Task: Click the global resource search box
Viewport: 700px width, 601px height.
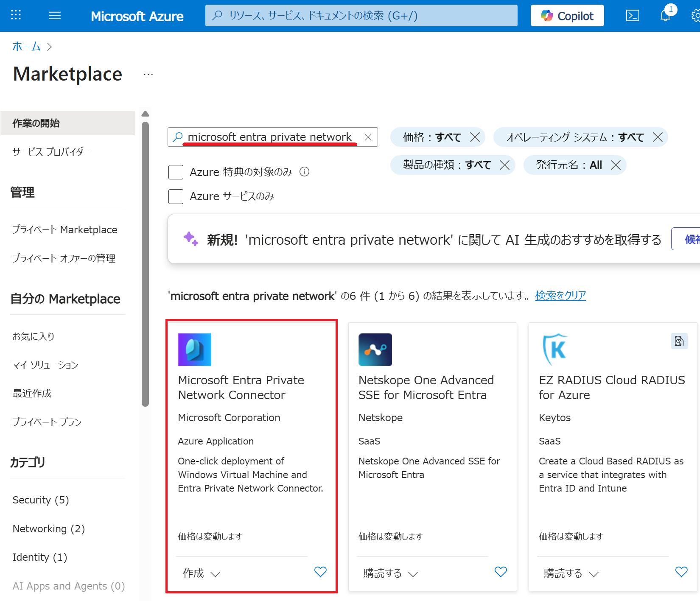Action: [x=361, y=16]
